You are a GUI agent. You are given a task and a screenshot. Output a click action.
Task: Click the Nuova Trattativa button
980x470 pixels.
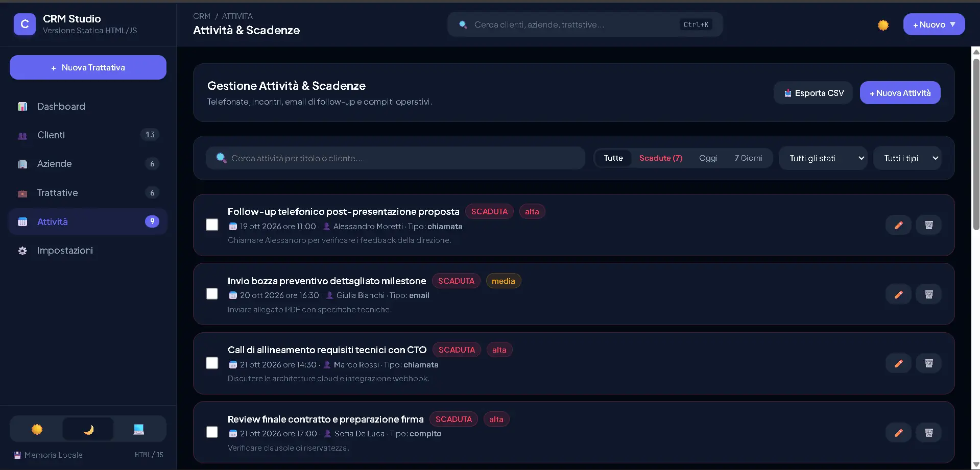[x=88, y=67]
